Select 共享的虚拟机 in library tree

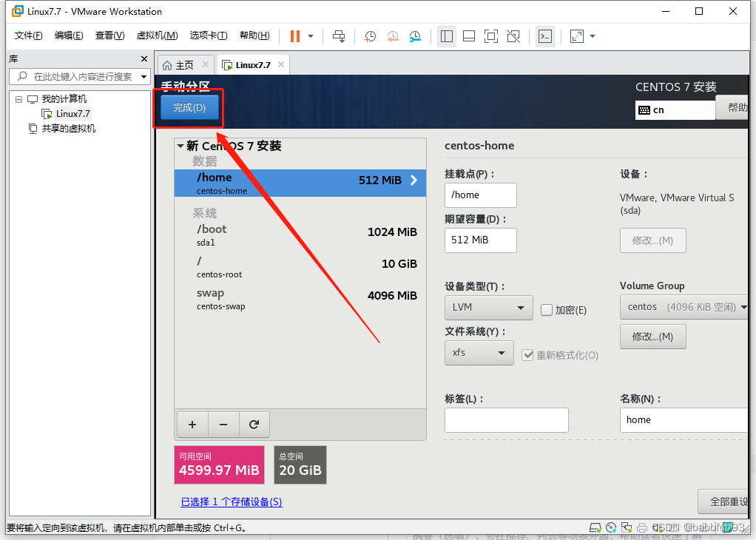[x=69, y=129]
